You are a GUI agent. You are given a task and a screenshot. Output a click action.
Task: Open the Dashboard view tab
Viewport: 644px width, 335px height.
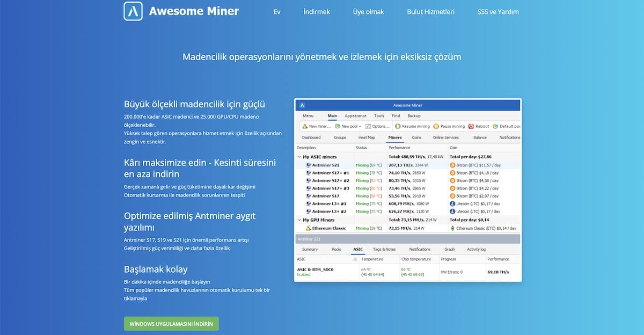tap(311, 137)
